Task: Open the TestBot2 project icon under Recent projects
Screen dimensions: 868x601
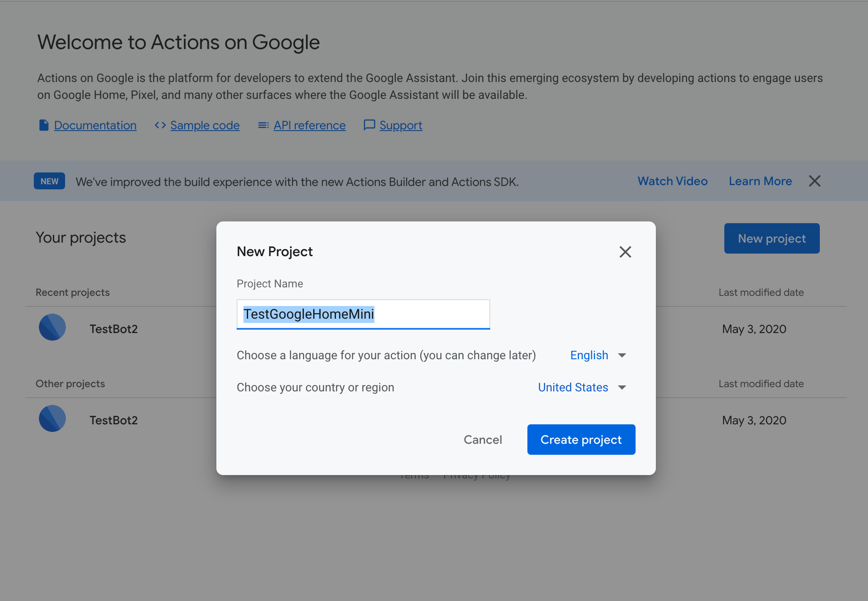Action: coord(52,327)
